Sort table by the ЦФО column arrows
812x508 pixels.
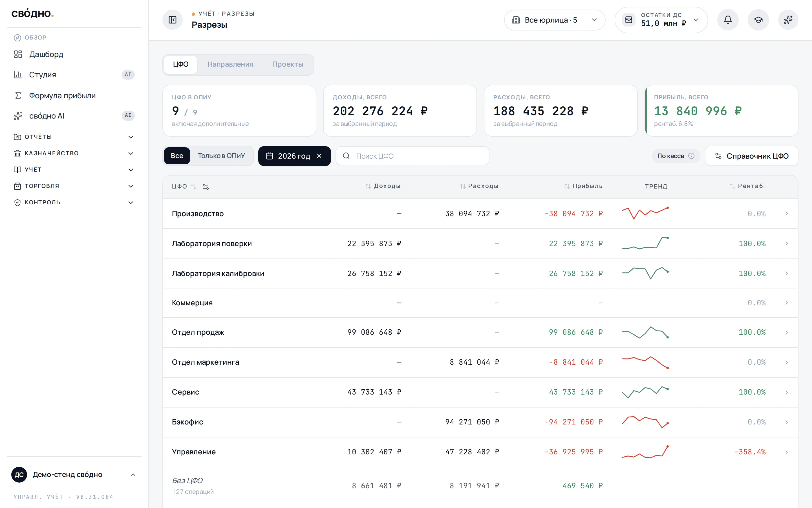(193, 187)
